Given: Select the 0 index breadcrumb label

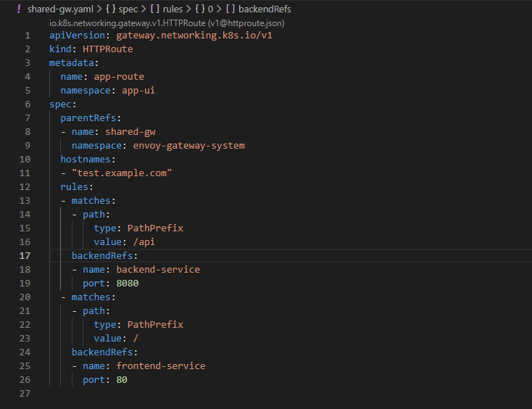Looking at the screenshot, I should [211, 9].
